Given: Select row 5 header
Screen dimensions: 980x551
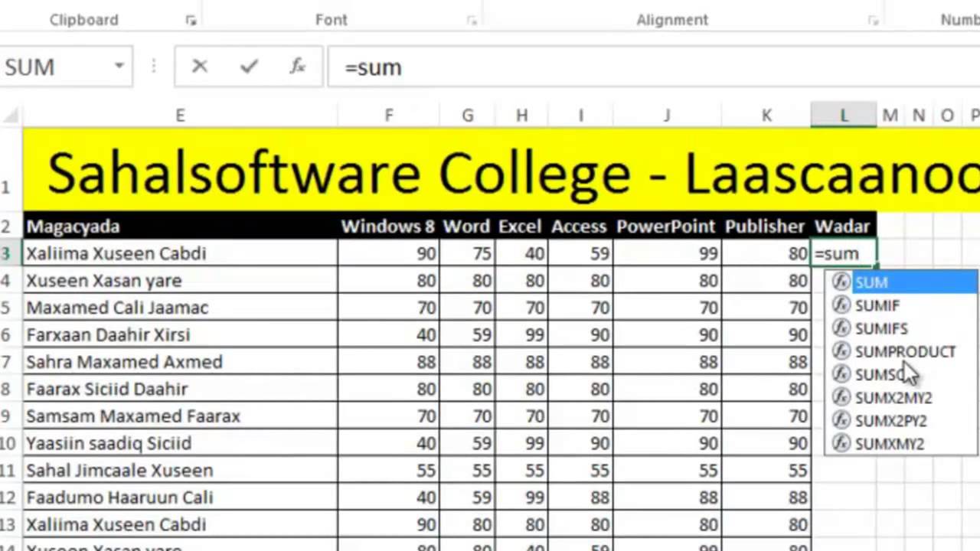Looking at the screenshot, I should pyautogui.click(x=9, y=308).
